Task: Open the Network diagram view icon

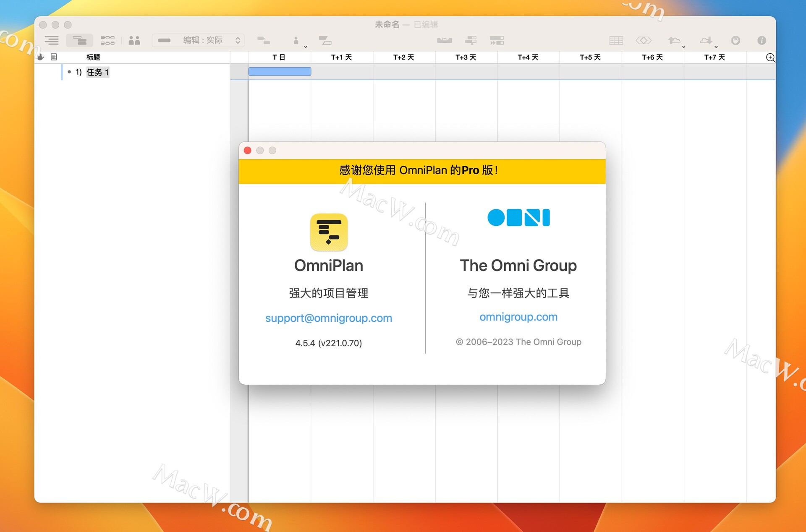Action: click(x=107, y=40)
